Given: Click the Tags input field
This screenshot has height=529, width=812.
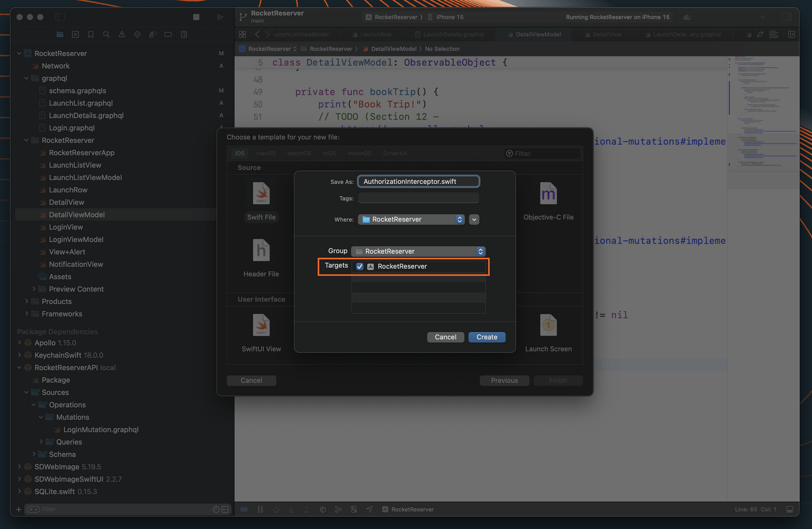Looking at the screenshot, I should pyautogui.click(x=418, y=198).
